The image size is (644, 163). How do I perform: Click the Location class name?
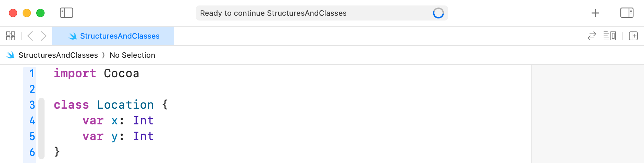(125, 105)
